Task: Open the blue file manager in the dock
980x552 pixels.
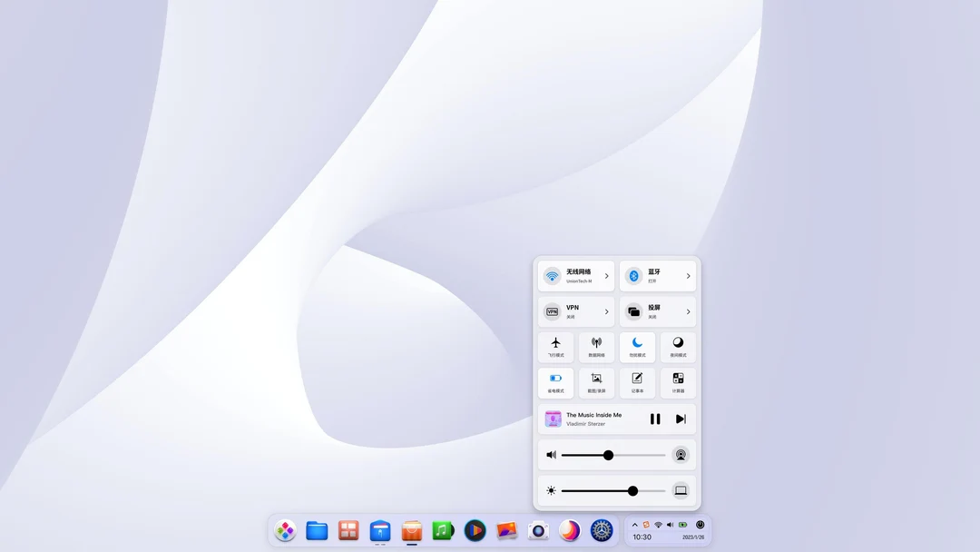Action: click(x=317, y=531)
